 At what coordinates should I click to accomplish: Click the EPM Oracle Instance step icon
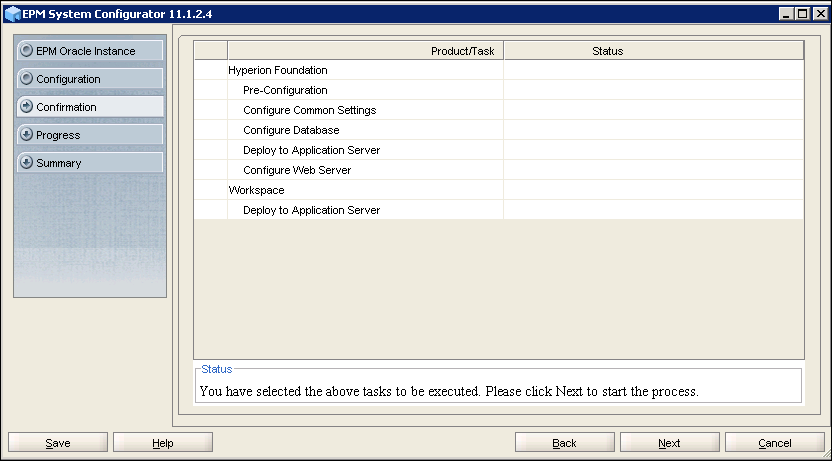click(x=26, y=50)
